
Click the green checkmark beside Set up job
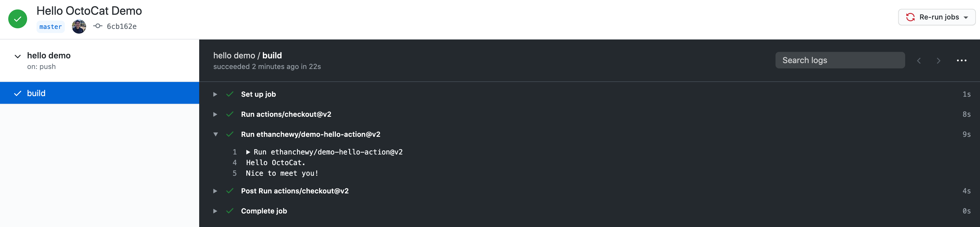[230, 94]
